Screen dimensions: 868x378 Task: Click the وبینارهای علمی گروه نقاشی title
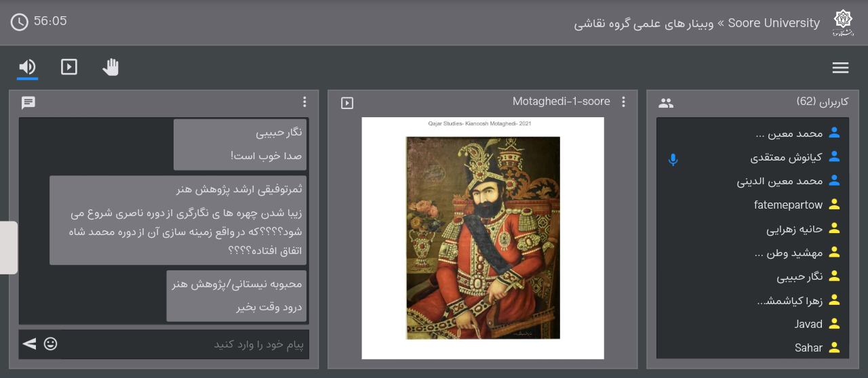pyautogui.click(x=644, y=24)
